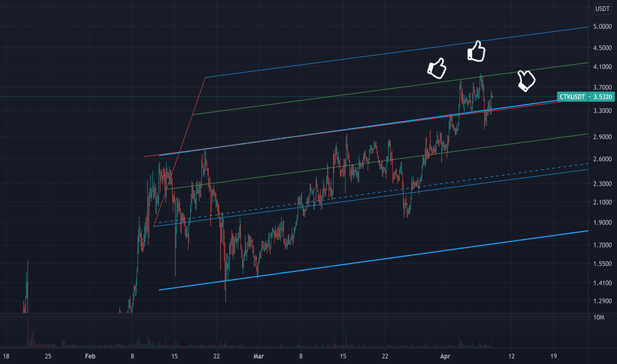Click the 18 date label on time axis
The height and width of the screenshot is (364, 617).
pos(6,356)
